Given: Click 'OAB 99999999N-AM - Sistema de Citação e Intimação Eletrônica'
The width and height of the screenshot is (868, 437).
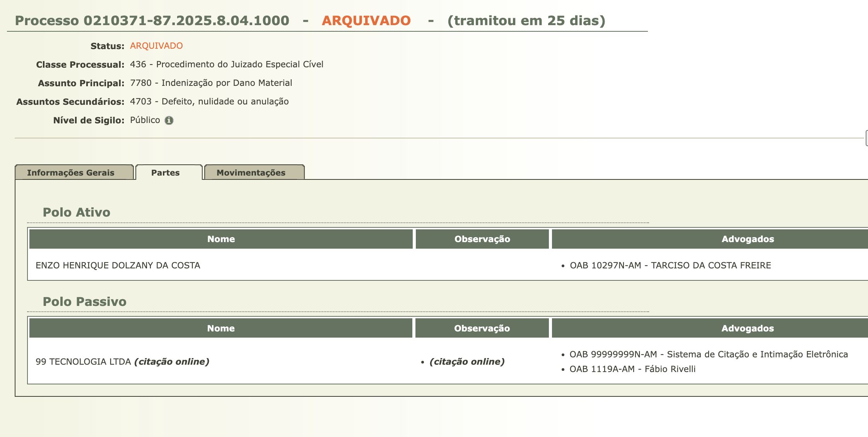Looking at the screenshot, I should tap(709, 354).
